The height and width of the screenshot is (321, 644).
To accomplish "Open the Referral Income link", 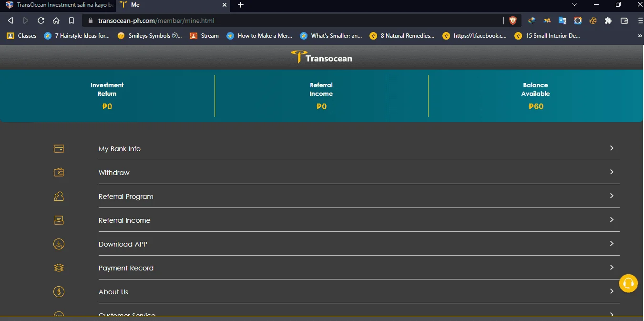I will [x=124, y=220].
